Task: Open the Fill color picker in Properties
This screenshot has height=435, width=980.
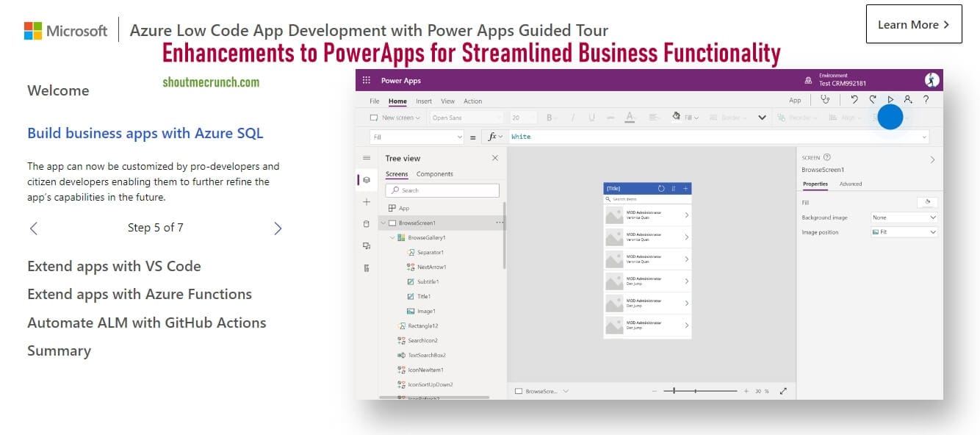Action: (x=927, y=203)
